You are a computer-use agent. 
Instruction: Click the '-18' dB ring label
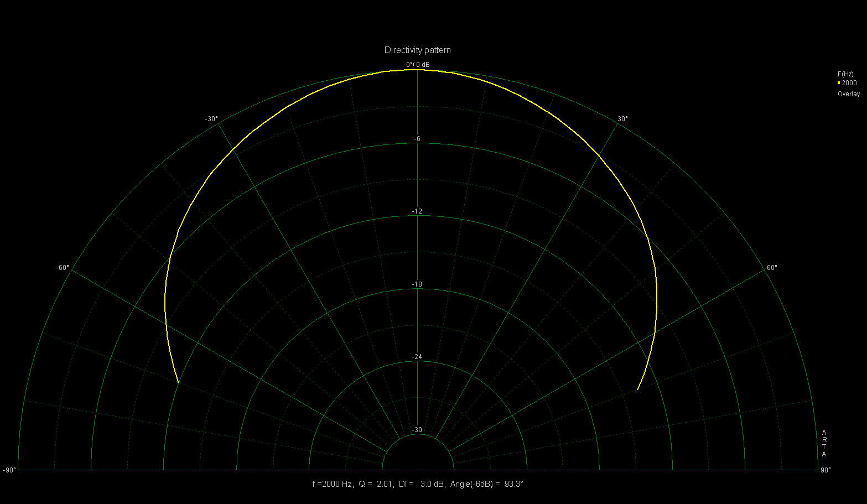[x=417, y=284]
